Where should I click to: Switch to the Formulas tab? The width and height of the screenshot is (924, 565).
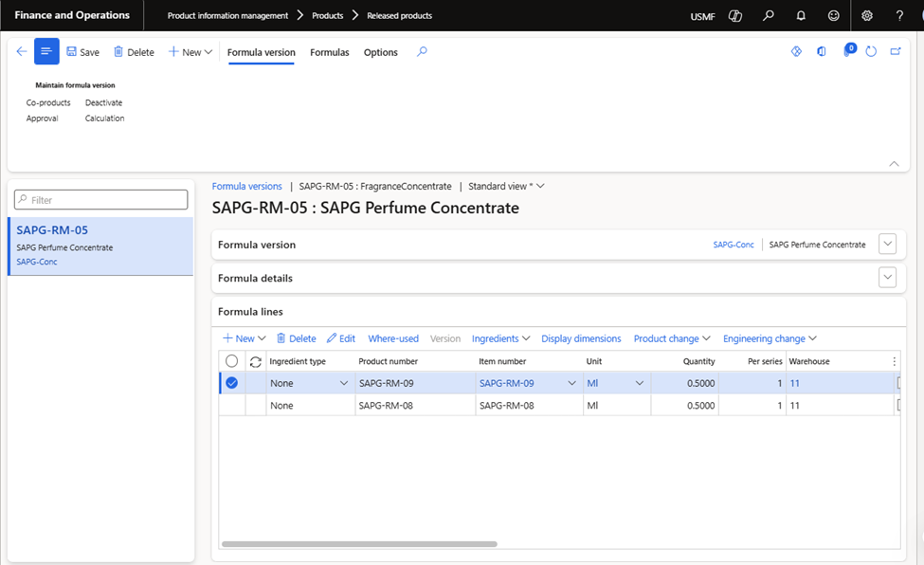tap(330, 52)
